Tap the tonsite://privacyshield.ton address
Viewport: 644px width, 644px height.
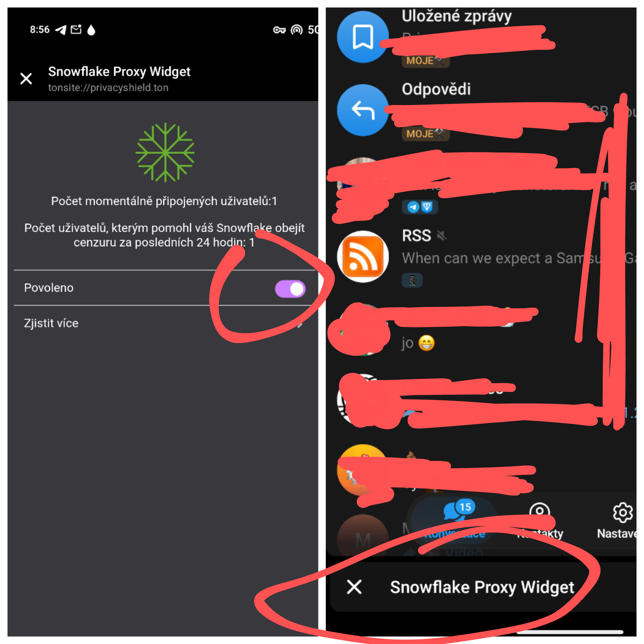[108, 88]
